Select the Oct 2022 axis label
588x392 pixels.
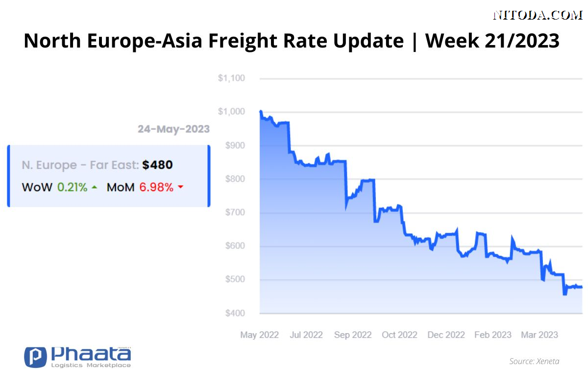(x=399, y=335)
